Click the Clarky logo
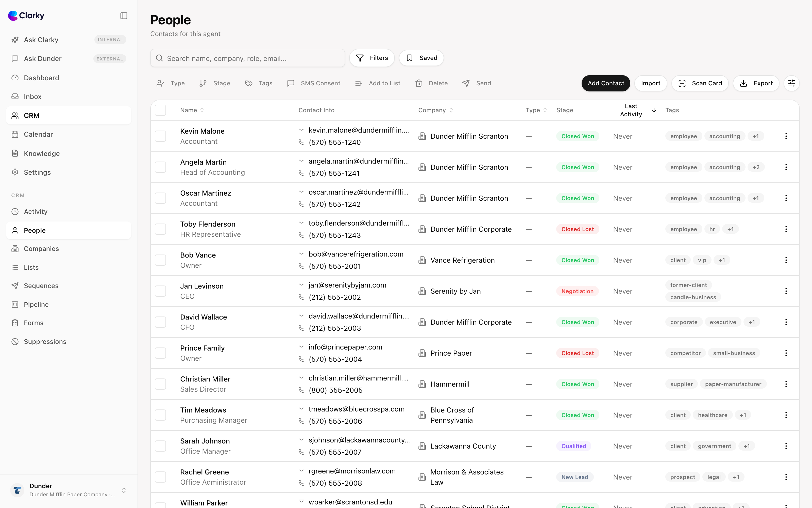Image resolution: width=812 pixels, height=508 pixels. pyautogui.click(x=26, y=16)
